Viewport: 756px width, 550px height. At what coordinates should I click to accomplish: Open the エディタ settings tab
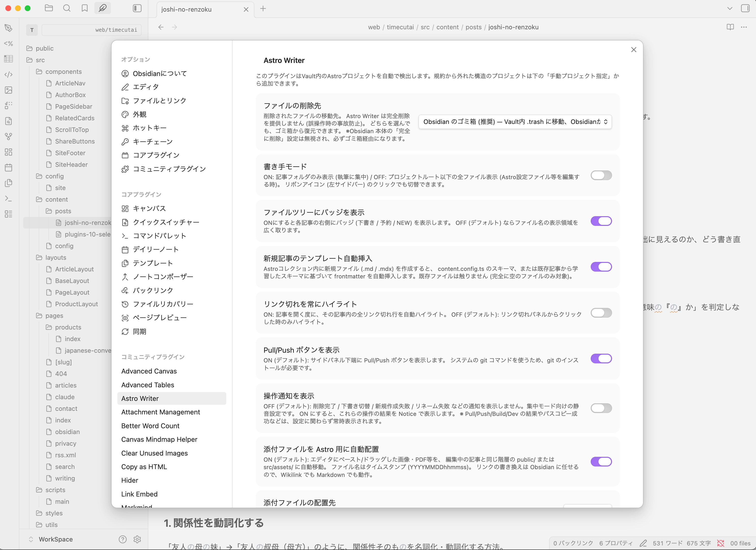coord(172,87)
